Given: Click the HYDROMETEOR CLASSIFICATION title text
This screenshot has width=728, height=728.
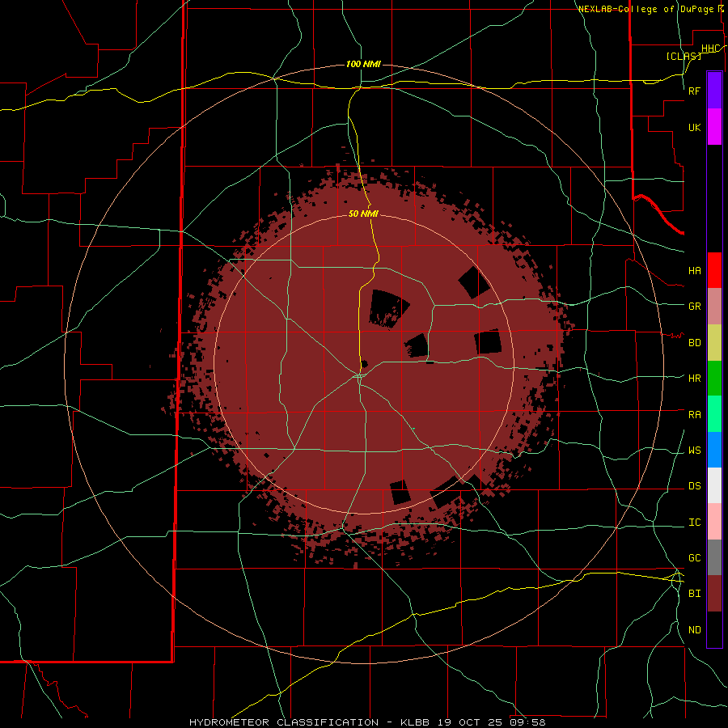Looking at the screenshot, I should 284,722.
